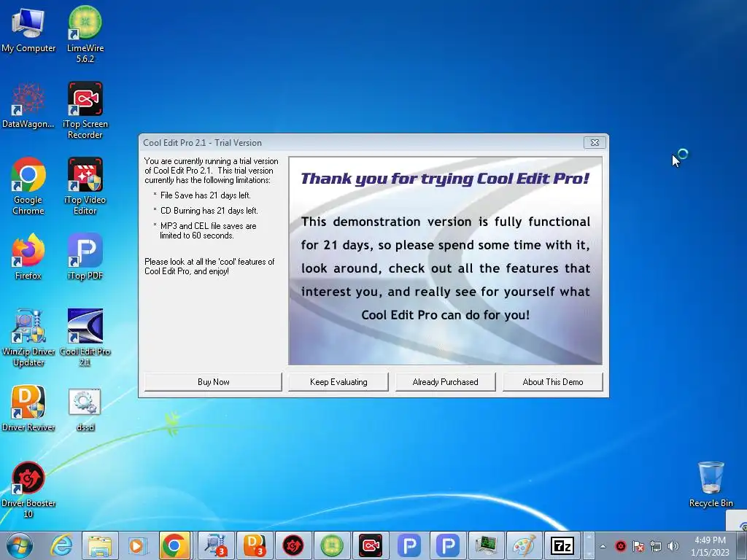Viewport: 747px width, 560px height.
Task: Open LimeWire 5.6.2 desktop shortcut
Action: 85,34
